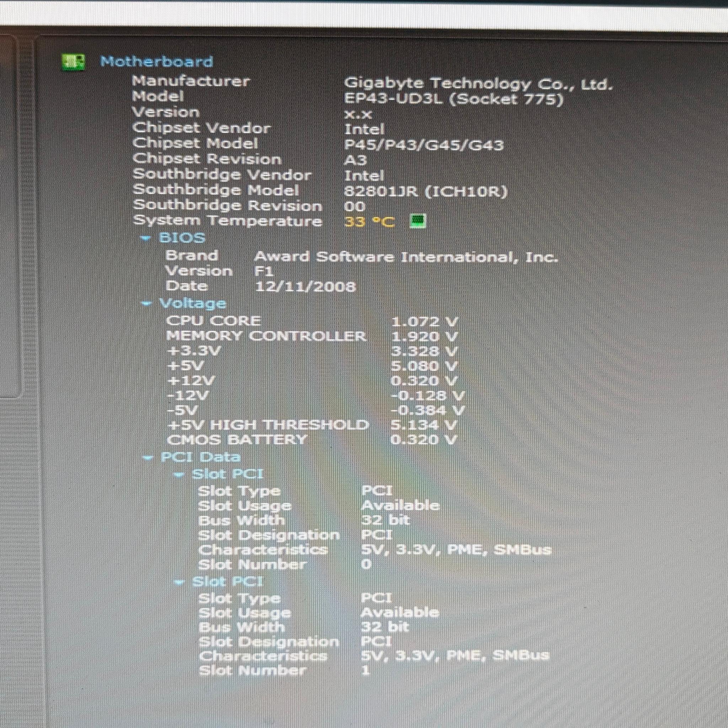Click the CMOS BATTERY label
Image resolution: width=728 pixels, height=728 pixels.
click(237, 440)
